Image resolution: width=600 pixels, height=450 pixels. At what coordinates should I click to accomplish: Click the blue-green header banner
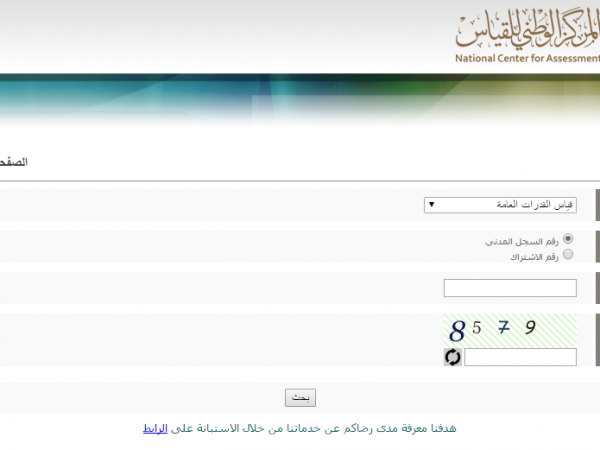[300, 100]
